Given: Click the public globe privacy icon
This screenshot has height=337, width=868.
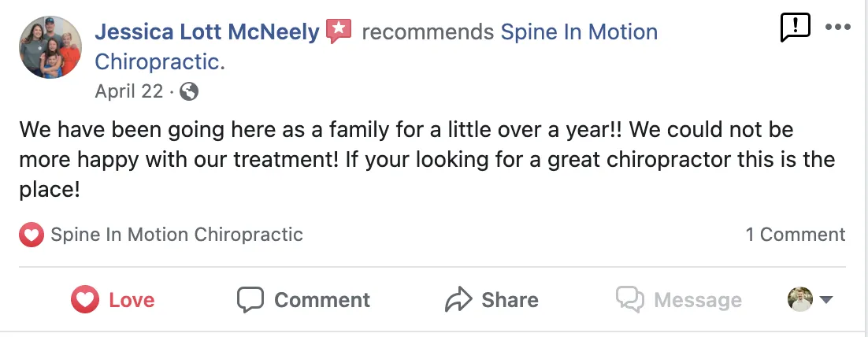Looking at the screenshot, I should coord(188,91).
